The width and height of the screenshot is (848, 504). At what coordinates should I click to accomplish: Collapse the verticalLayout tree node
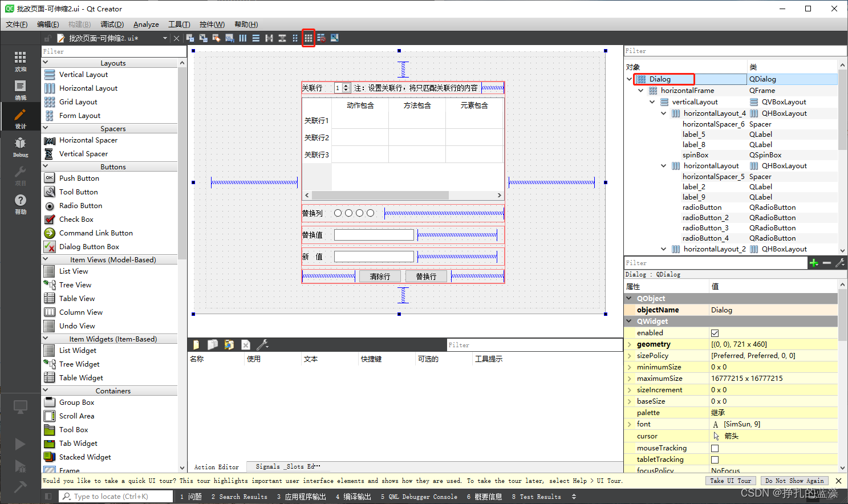(652, 102)
